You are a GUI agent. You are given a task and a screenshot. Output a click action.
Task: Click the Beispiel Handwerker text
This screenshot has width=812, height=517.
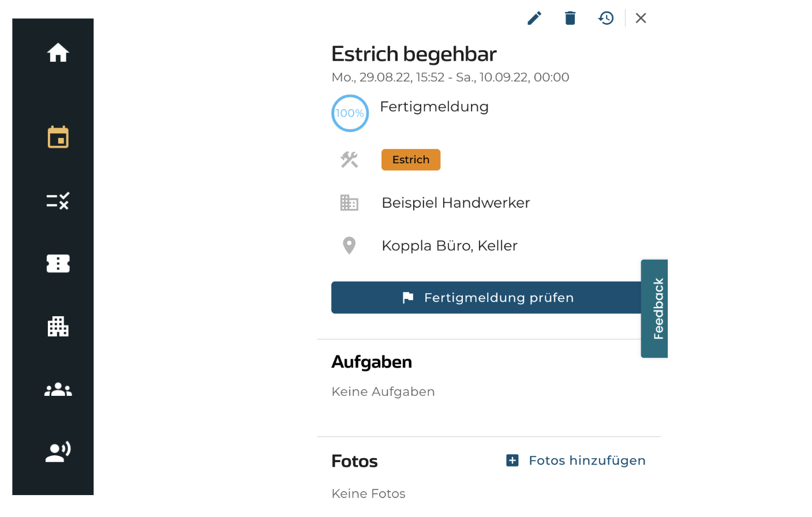pyautogui.click(x=456, y=203)
